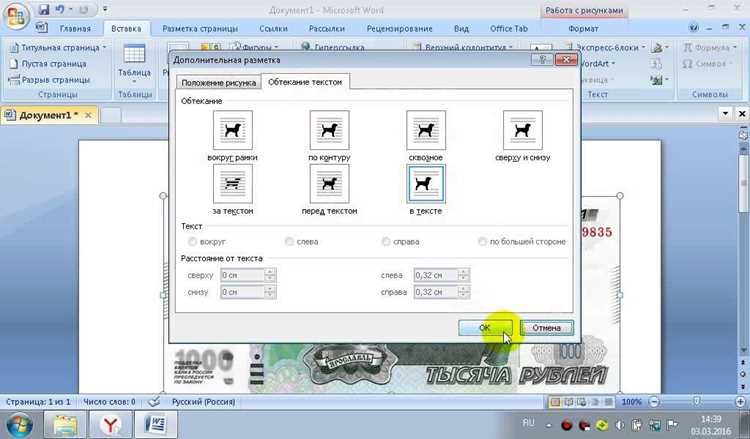Image resolution: width=750 pixels, height=439 pixels.
Task: Choose the 'в тексте' wrapping icon
Action: [426, 184]
